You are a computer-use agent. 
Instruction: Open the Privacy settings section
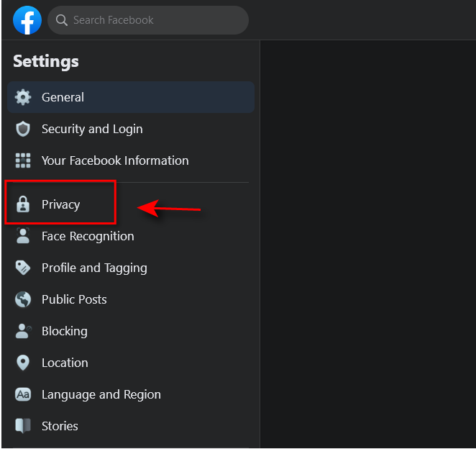[60, 204]
